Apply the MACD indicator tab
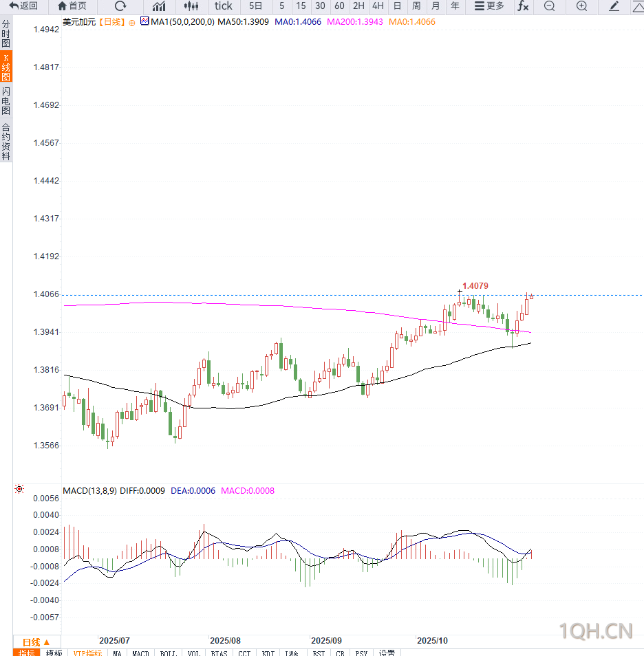The height and width of the screenshot is (656, 644). coord(140,653)
